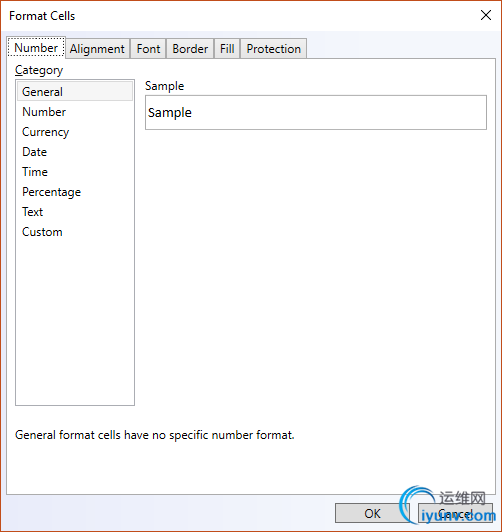Click the Cancel button
The width and height of the screenshot is (502, 532).
coord(455,513)
